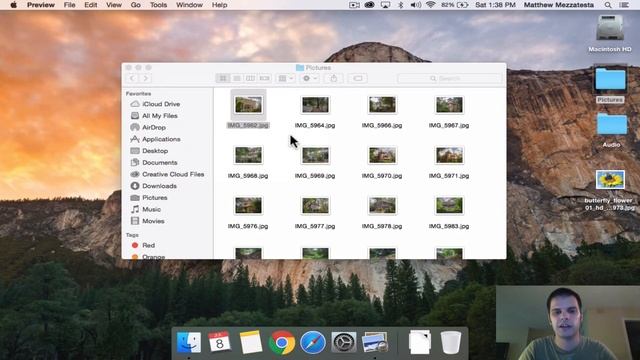This screenshot has height=360, width=640.
Task: Select IMG_5976.jpg thumbnail
Action: click(248, 206)
